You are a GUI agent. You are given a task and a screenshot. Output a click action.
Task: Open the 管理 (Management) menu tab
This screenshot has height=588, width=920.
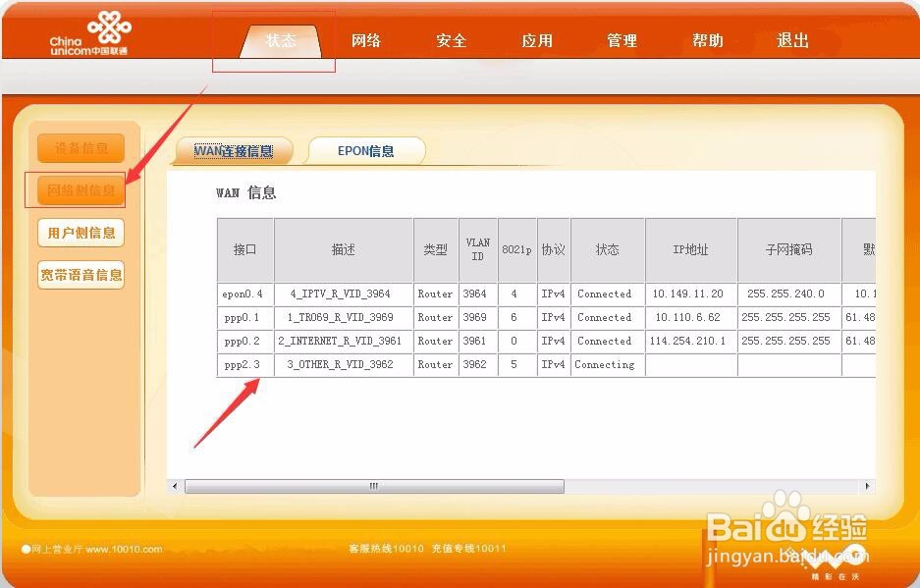click(x=622, y=40)
